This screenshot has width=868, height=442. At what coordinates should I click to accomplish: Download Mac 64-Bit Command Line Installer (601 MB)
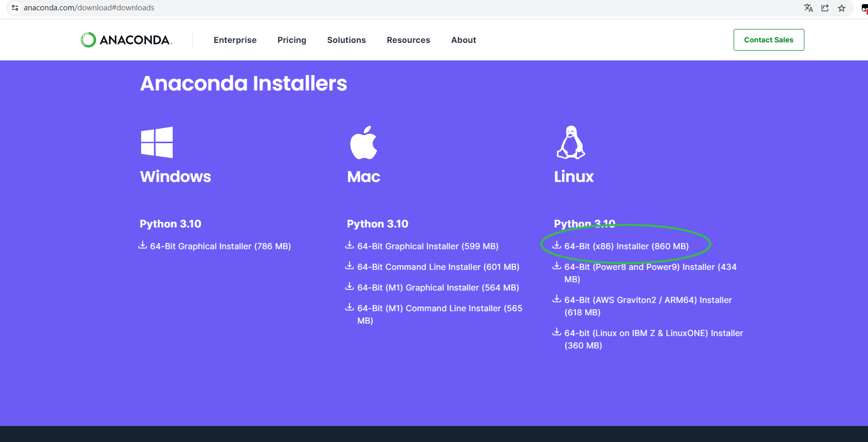pos(438,267)
